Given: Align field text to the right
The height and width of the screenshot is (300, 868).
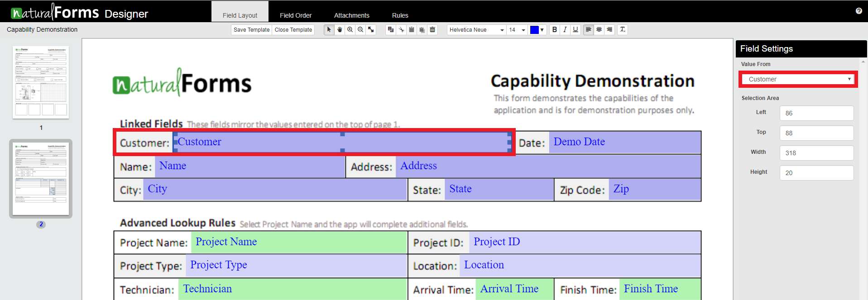Looking at the screenshot, I should tap(609, 30).
